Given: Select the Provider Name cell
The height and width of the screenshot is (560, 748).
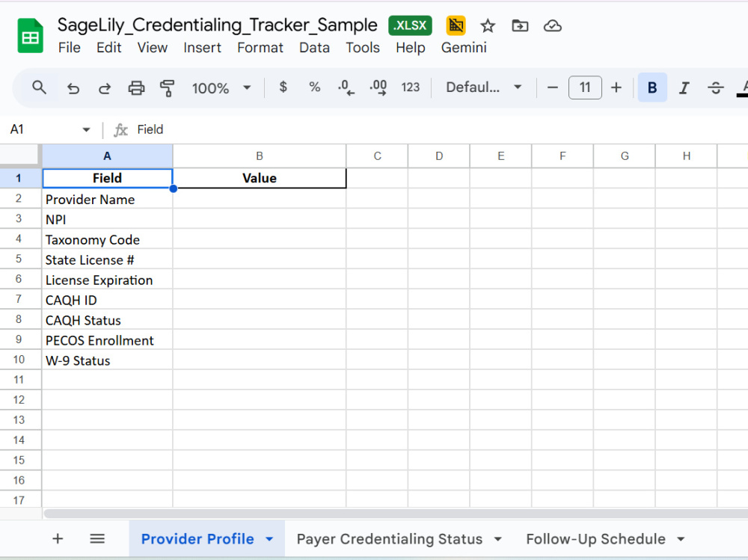Looking at the screenshot, I should point(107,200).
